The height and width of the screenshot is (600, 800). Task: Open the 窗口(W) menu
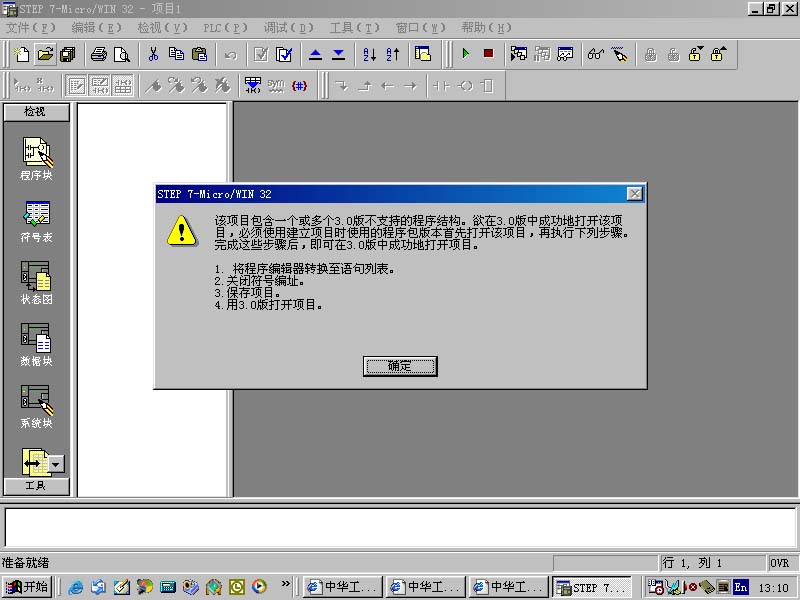coord(420,28)
